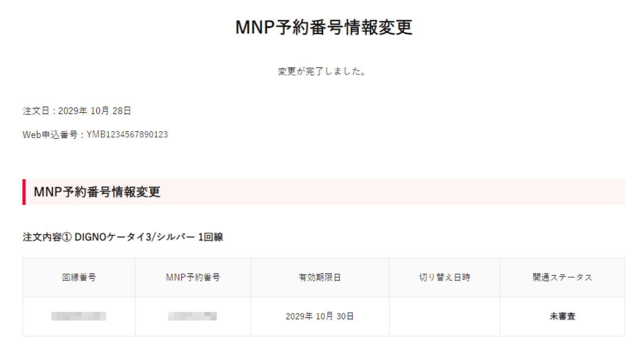Click the 有効期限日 column header
644x362 pixels.
(x=320, y=277)
